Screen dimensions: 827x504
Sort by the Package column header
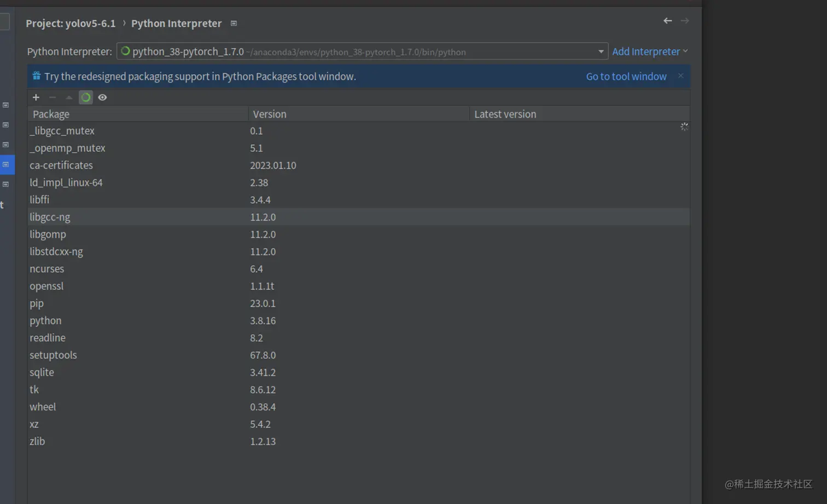[x=138, y=114]
